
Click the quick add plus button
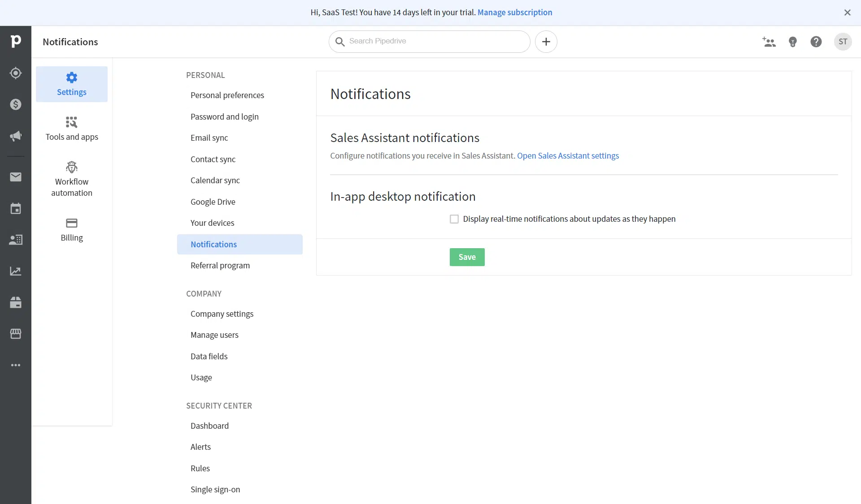coord(546,42)
